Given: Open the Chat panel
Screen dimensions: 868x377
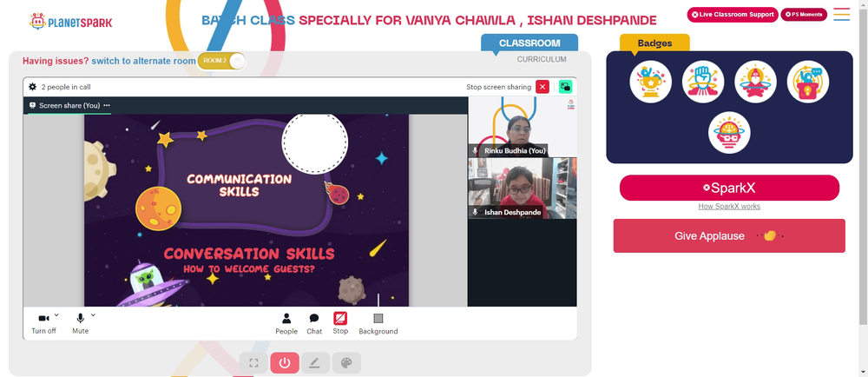Looking at the screenshot, I should (x=314, y=323).
